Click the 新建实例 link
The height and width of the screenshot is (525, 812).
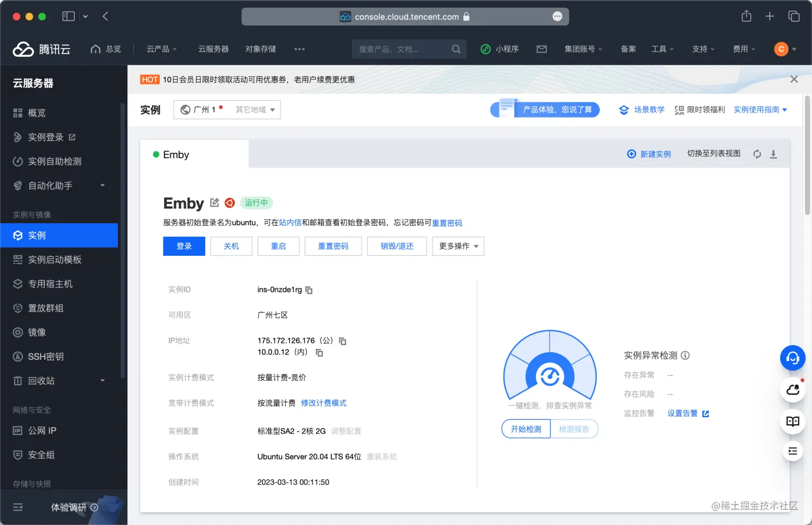649,154
